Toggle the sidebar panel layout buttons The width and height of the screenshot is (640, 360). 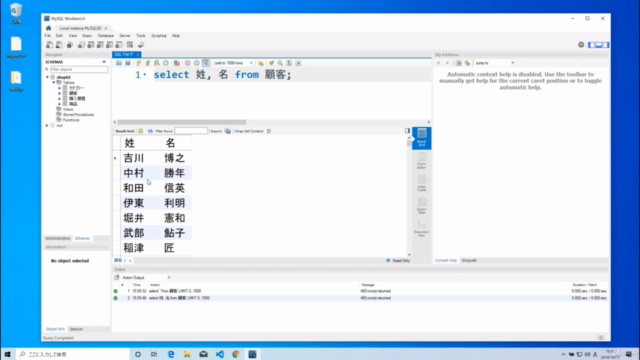pos(598,45)
